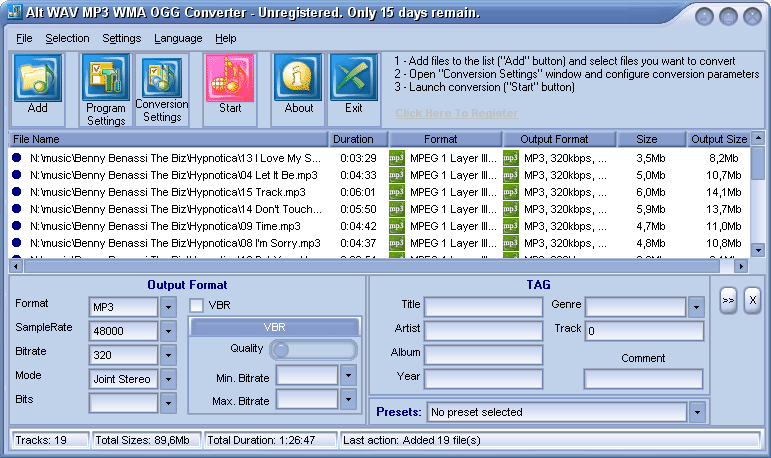
Task: Select the 09 Time.mp3 file row
Action: 379,226
